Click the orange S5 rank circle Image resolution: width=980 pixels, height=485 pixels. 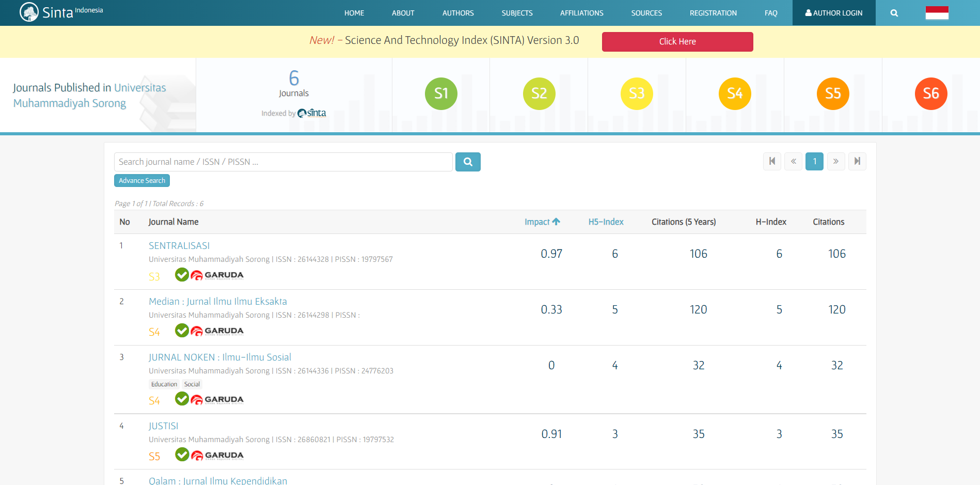point(832,93)
